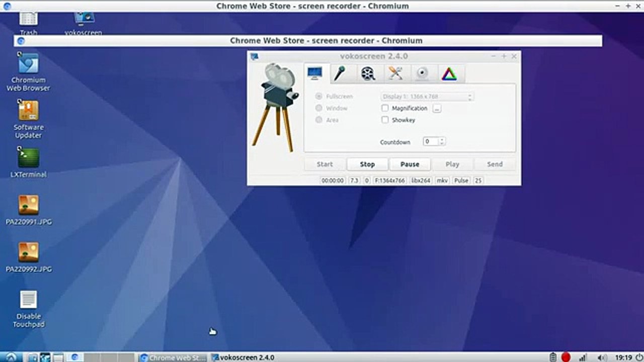The height and width of the screenshot is (362, 644).
Task: Click the Disable Touchpad desktop icon
Action: pyautogui.click(x=29, y=309)
